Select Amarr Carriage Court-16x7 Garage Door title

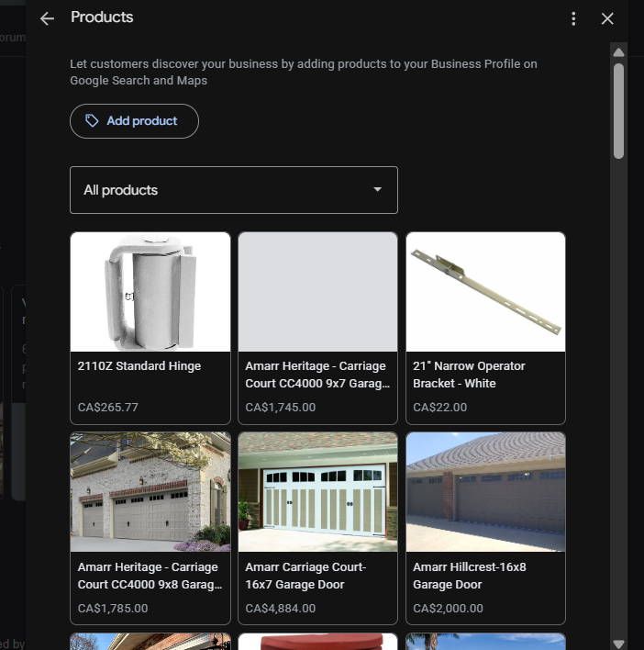[305, 576]
